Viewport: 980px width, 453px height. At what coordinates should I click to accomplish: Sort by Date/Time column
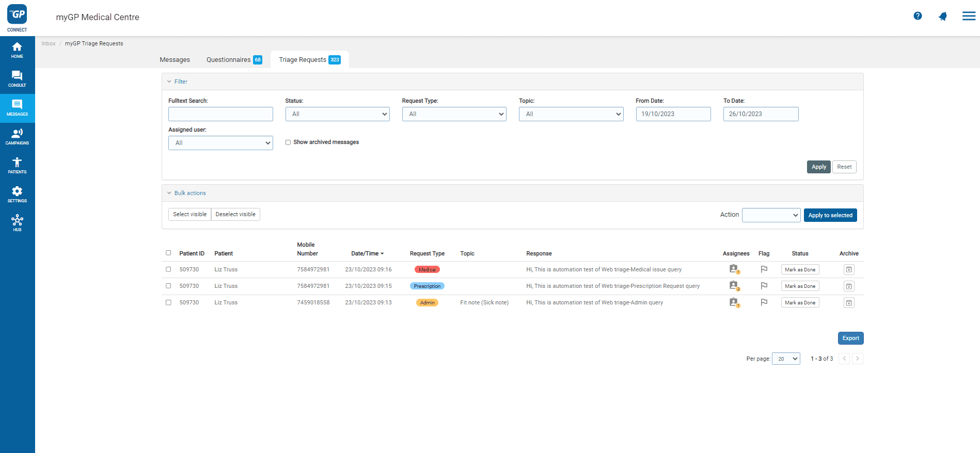(x=368, y=253)
